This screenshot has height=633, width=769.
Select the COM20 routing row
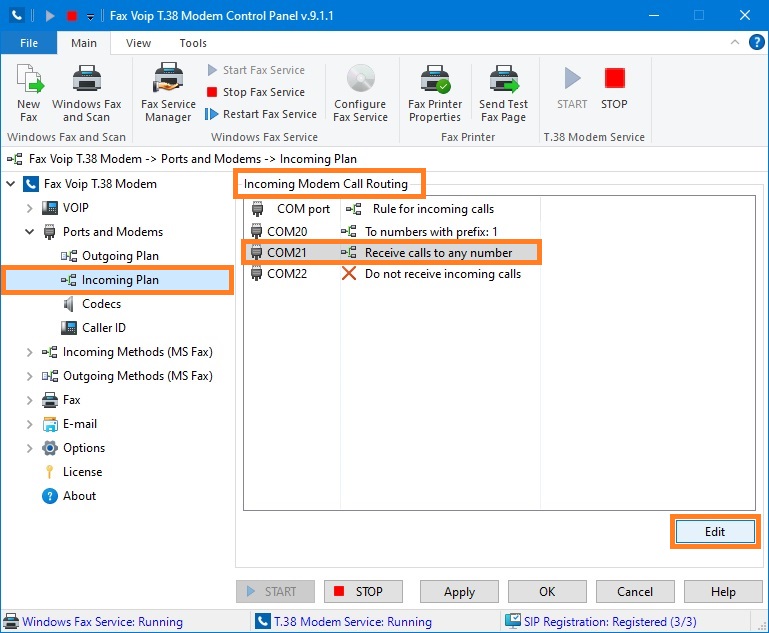click(x=391, y=231)
